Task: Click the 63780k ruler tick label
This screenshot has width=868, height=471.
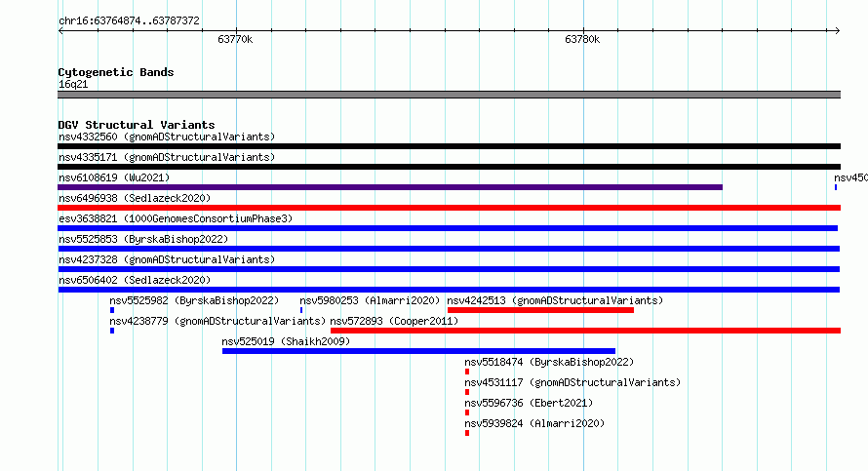Action: 582,39
